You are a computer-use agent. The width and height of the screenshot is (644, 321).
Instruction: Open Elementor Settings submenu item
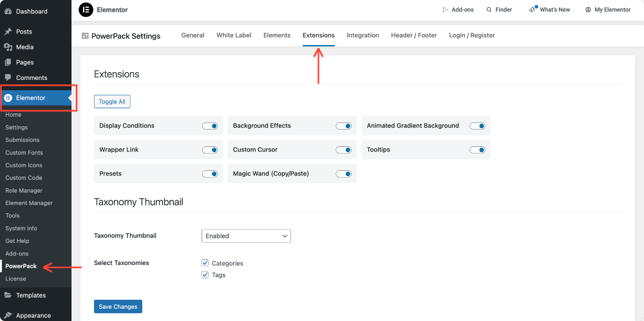(17, 128)
